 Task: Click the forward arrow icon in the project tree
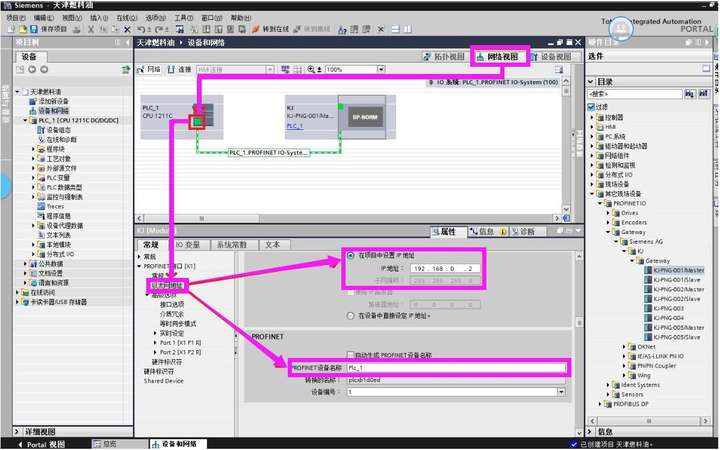44,70
